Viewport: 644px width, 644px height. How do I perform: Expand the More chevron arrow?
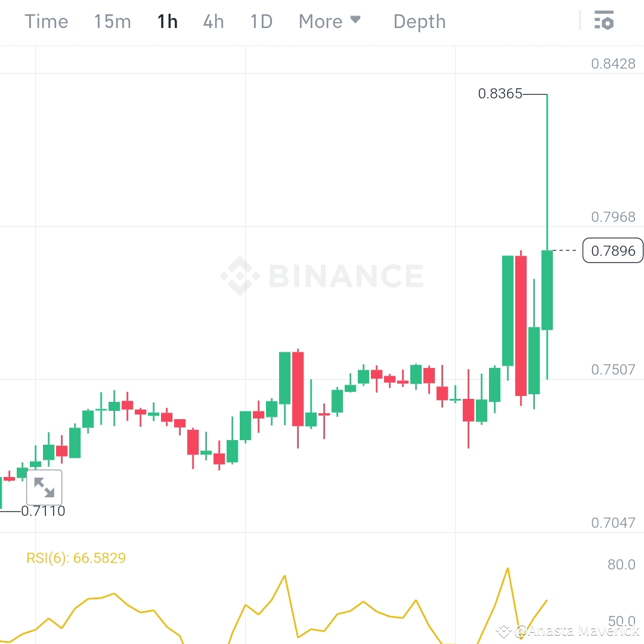pos(356,20)
